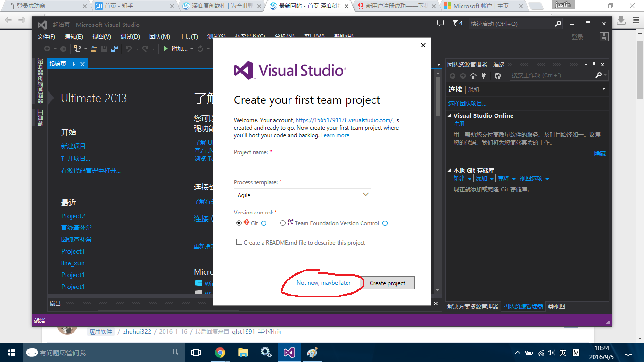Start debugging with the green 附加 arrow icon

click(165, 49)
